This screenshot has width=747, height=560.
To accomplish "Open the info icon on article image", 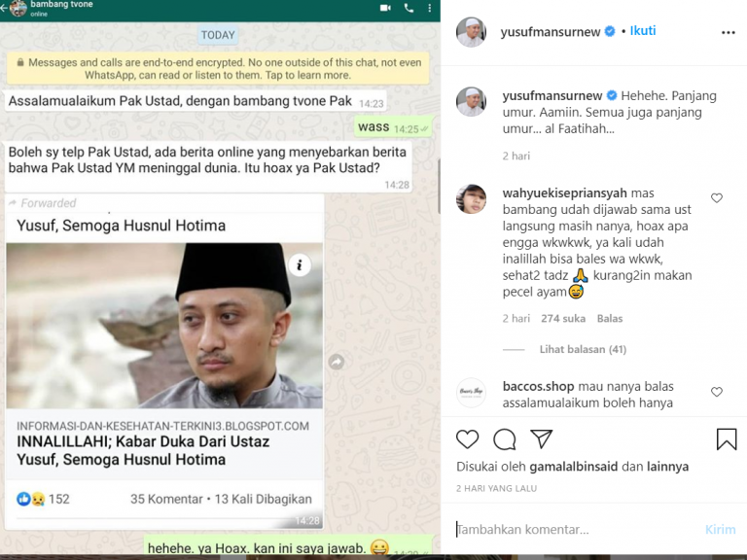I will (x=300, y=264).
